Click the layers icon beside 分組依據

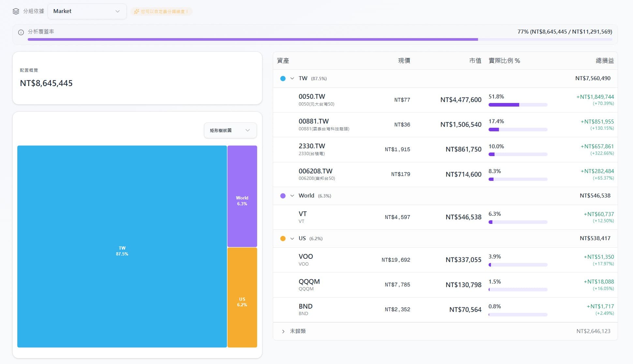[x=16, y=11]
